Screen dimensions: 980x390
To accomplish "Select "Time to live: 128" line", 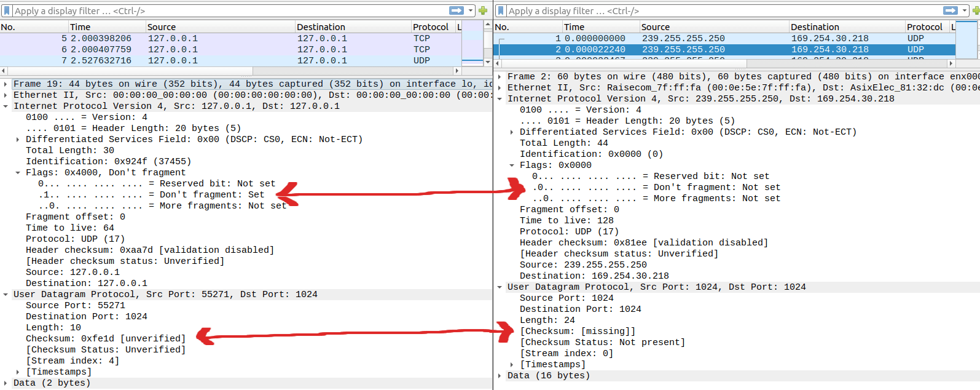I will (x=566, y=220).
